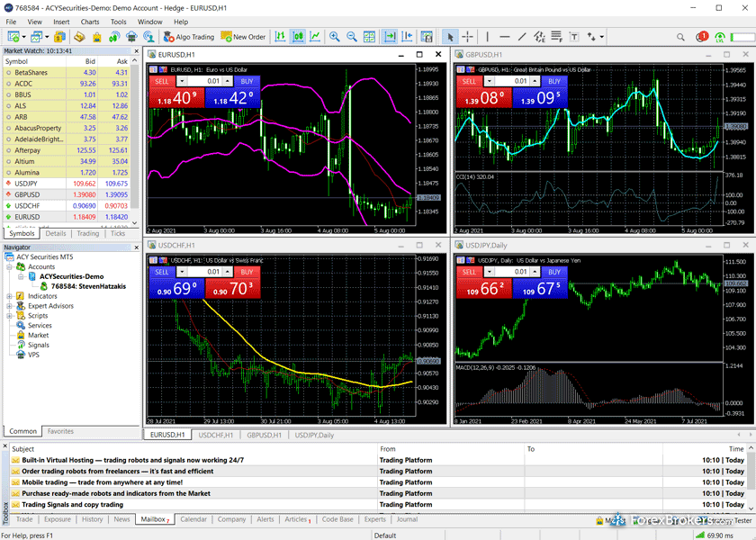The height and width of the screenshot is (540, 756).
Task: Open the chart Templates icon
Action: point(427,37)
